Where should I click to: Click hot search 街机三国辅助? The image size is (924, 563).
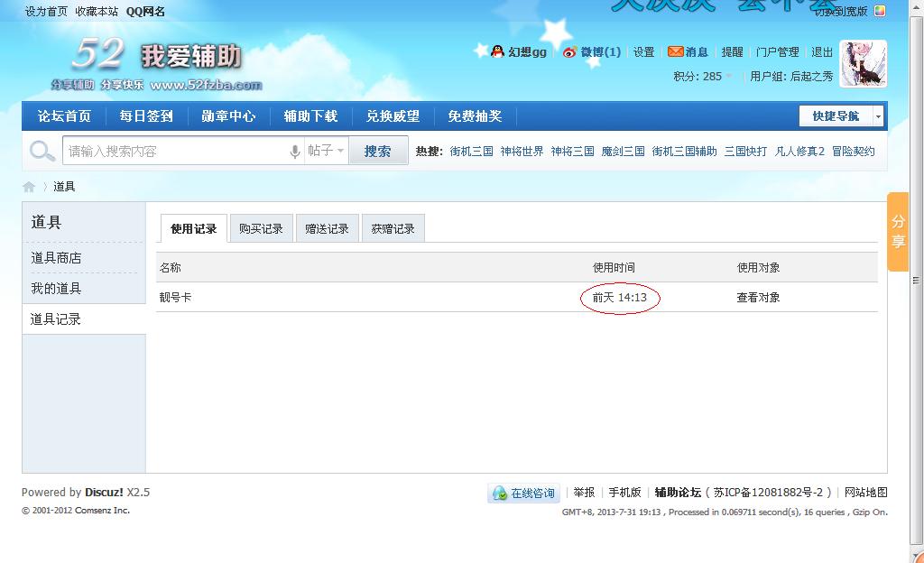[x=685, y=152]
